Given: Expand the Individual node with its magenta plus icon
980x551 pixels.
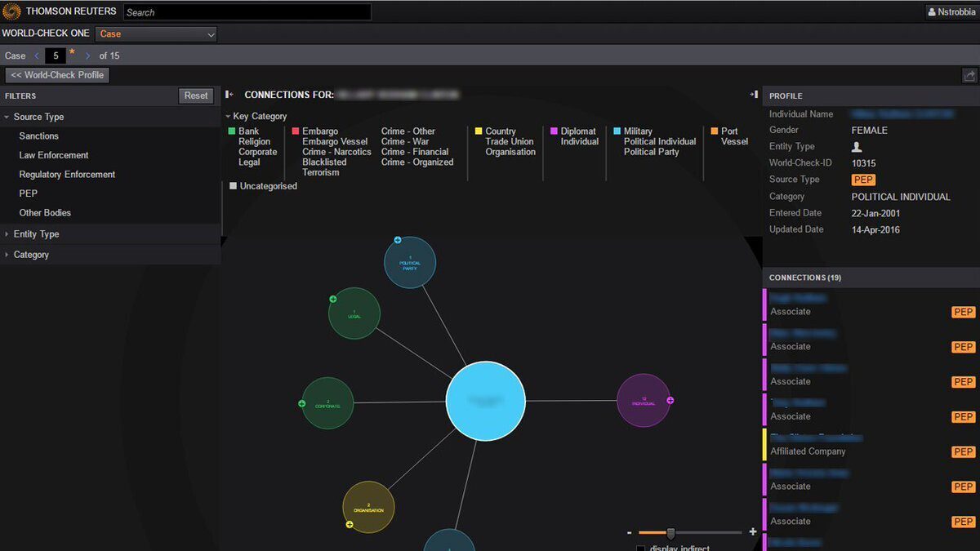Looking at the screenshot, I should tap(670, 400).
